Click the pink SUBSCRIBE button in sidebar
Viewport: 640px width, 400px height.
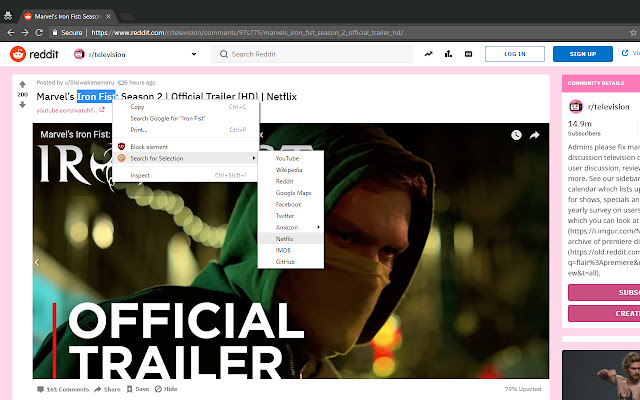604,292
